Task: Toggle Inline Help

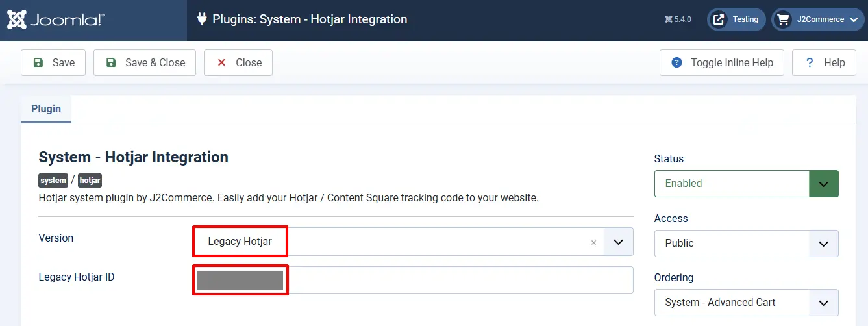Action: 722,62
